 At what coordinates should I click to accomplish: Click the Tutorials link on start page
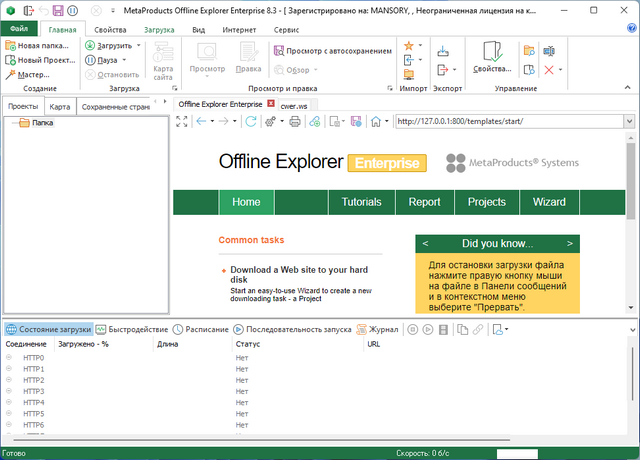361,202
